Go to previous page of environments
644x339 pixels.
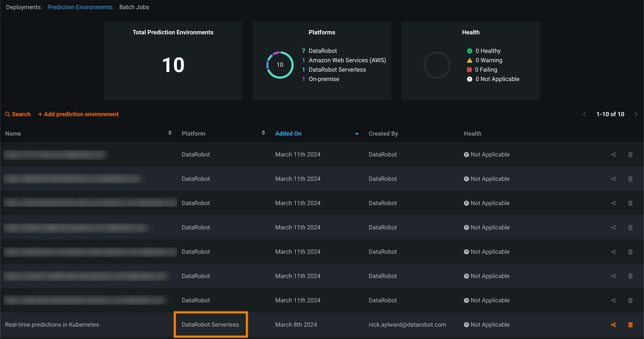(x=584, y=114)
